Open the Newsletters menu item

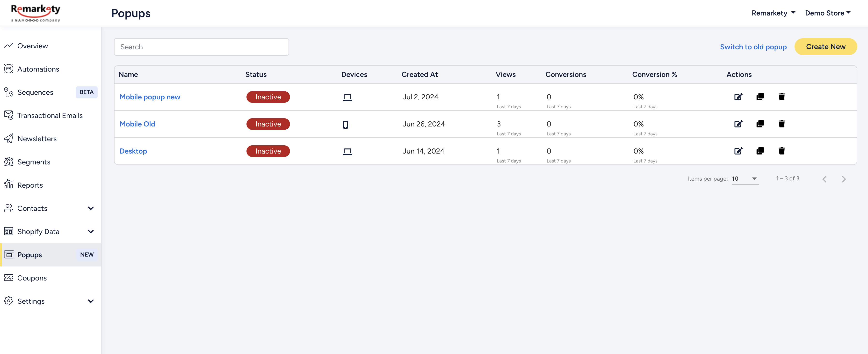(x=51, y=139)
